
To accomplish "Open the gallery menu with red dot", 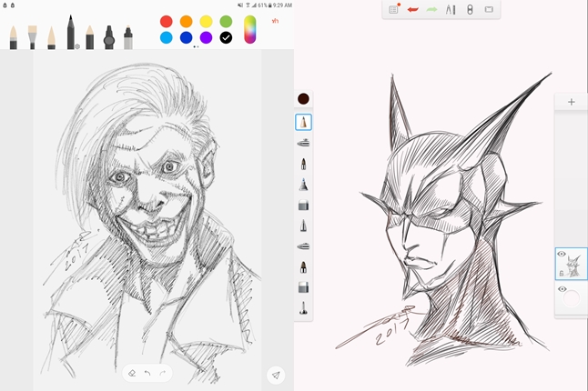I will 394,10.
